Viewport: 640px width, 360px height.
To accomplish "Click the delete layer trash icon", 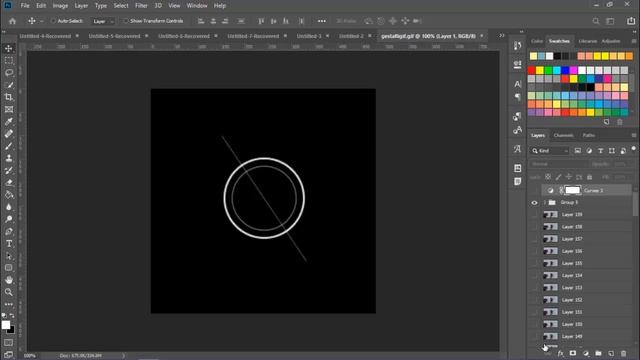I will 623,353.
